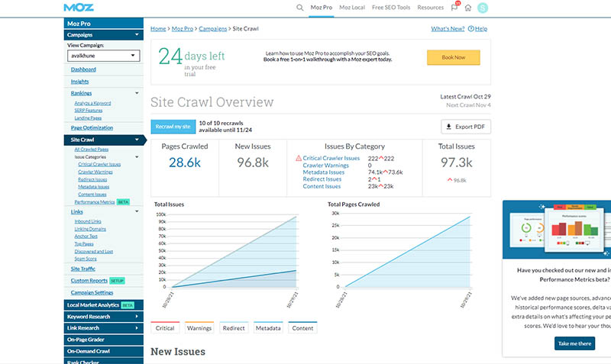Click the Book Now button
This screenshot has width=611, height=364.
(x=453, y=57)
